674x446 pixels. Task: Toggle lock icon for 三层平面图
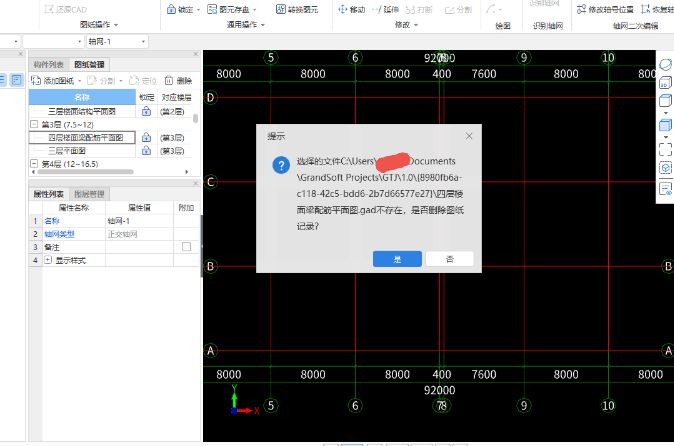pos(147,151)
